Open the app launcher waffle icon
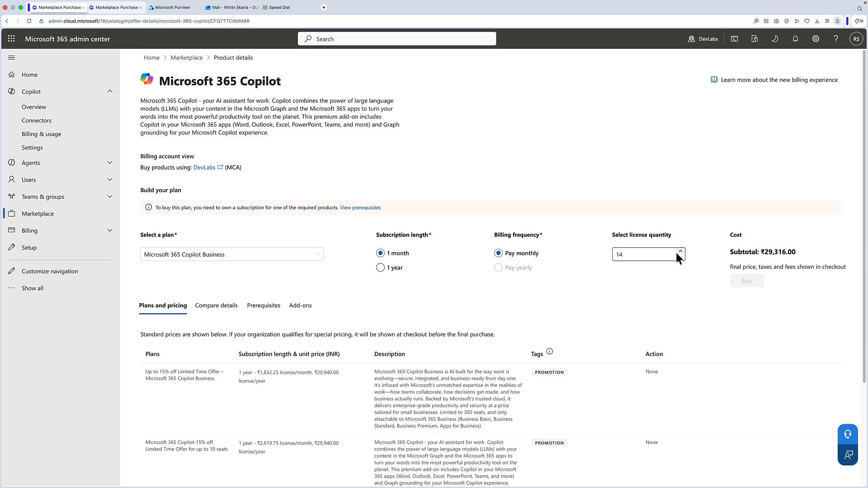Viewport: 868px width, 488px height. [x=11, y=39]
